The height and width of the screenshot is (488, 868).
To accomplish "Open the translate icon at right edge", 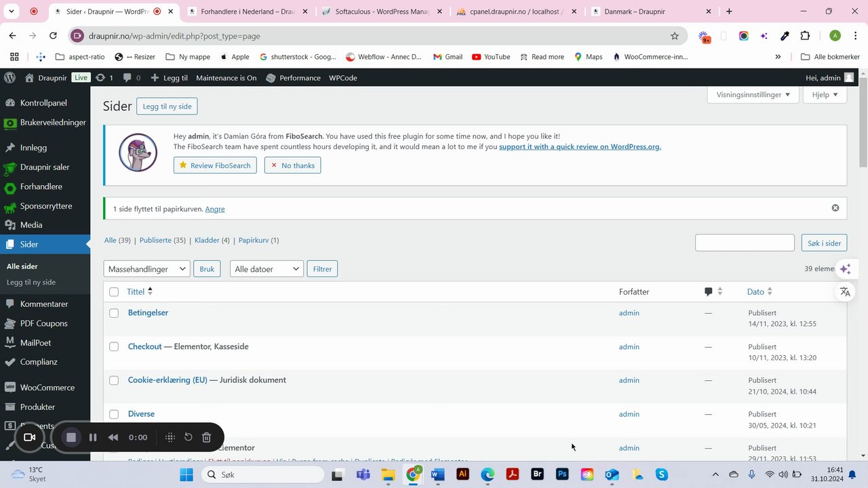I will tap(845, 291).
